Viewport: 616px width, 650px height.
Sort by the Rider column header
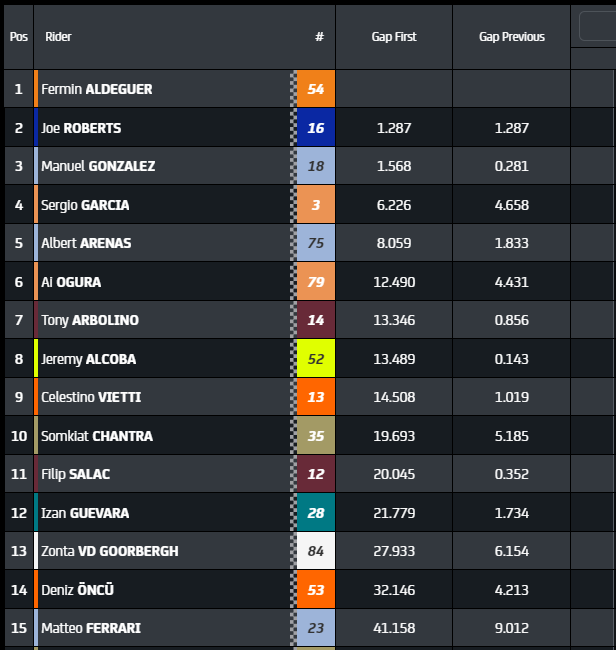[x=59, y=37]
